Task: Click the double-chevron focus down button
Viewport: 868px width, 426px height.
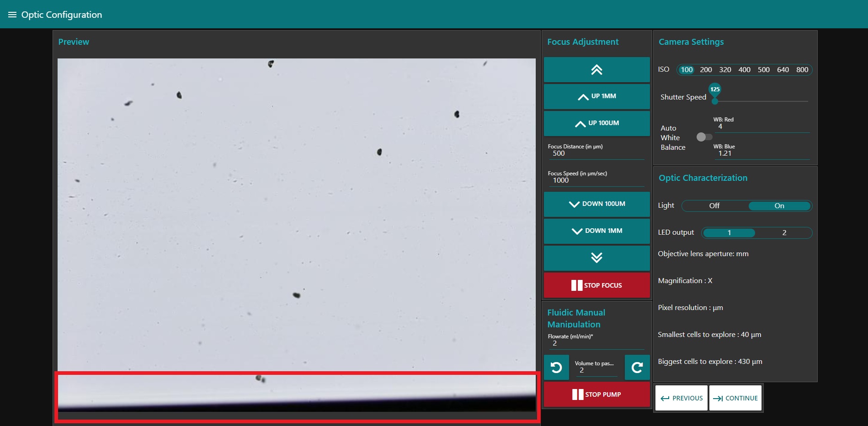Action: 596,258
